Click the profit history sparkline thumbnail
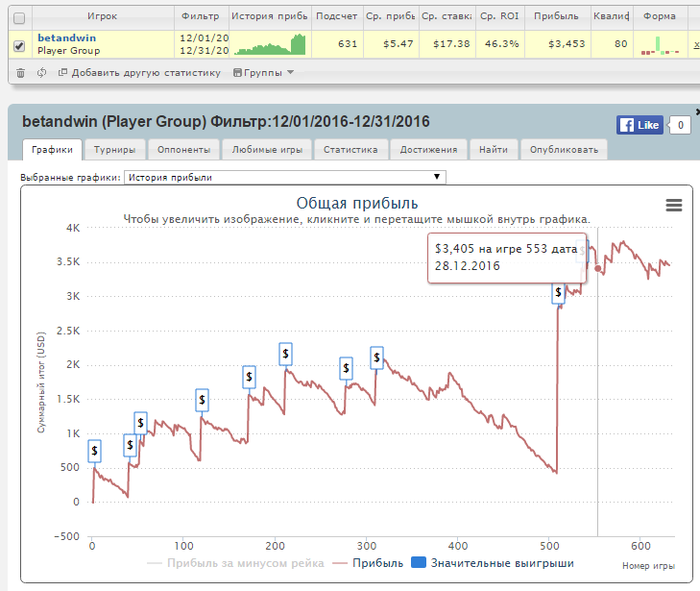The height and width of the screenshot is (591, 700). tap(270, 44)
